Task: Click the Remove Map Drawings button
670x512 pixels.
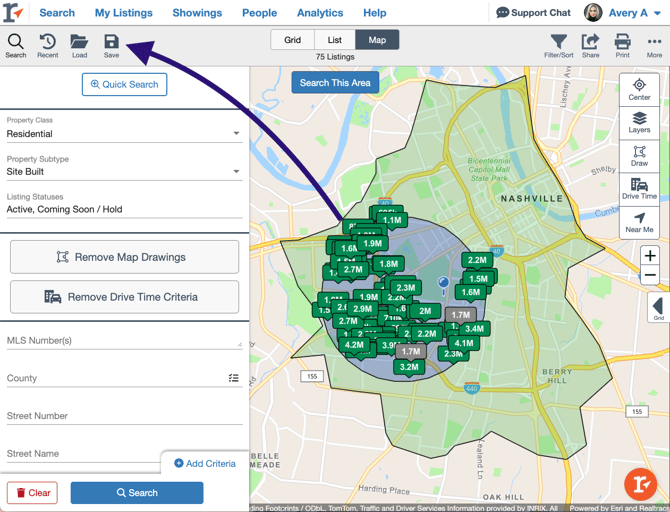Action: coord(124,257)
